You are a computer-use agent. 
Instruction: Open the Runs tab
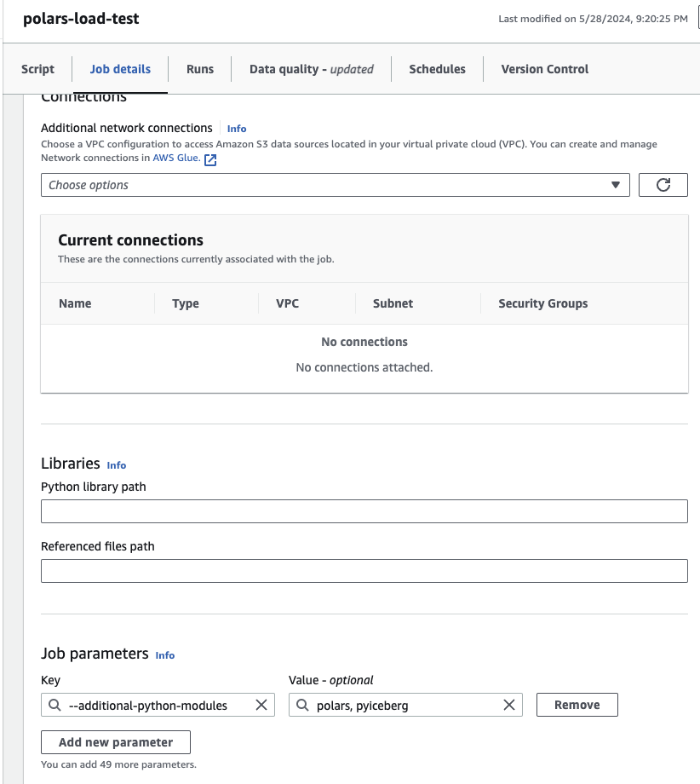pyautogui.click(x=199, y=69)
